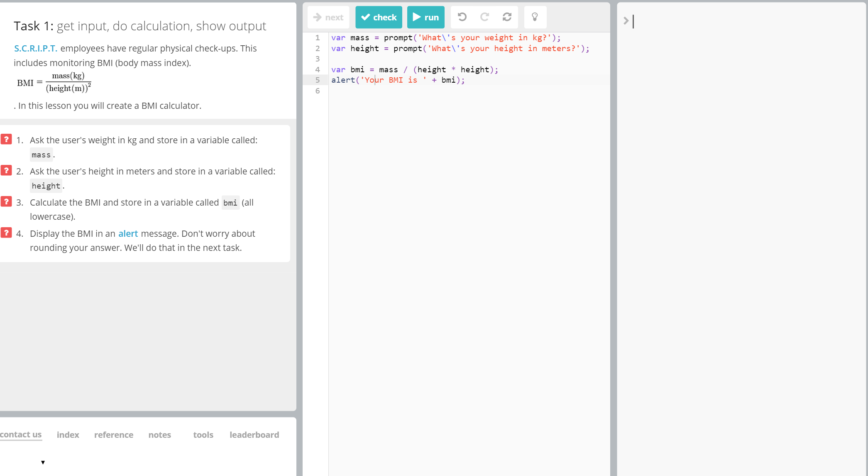Click the lightbulb hint icon
Image resolution: width=868 pixels, height=476 pixels.
click(x=535, y=17)
